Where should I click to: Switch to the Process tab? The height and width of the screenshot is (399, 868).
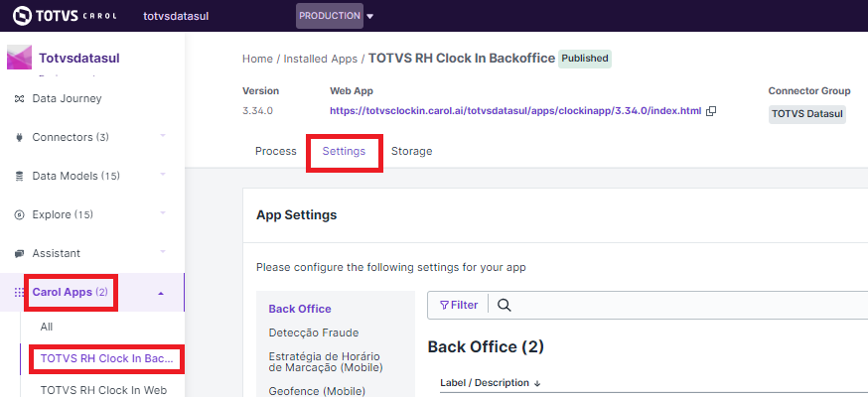pos(276,151)
